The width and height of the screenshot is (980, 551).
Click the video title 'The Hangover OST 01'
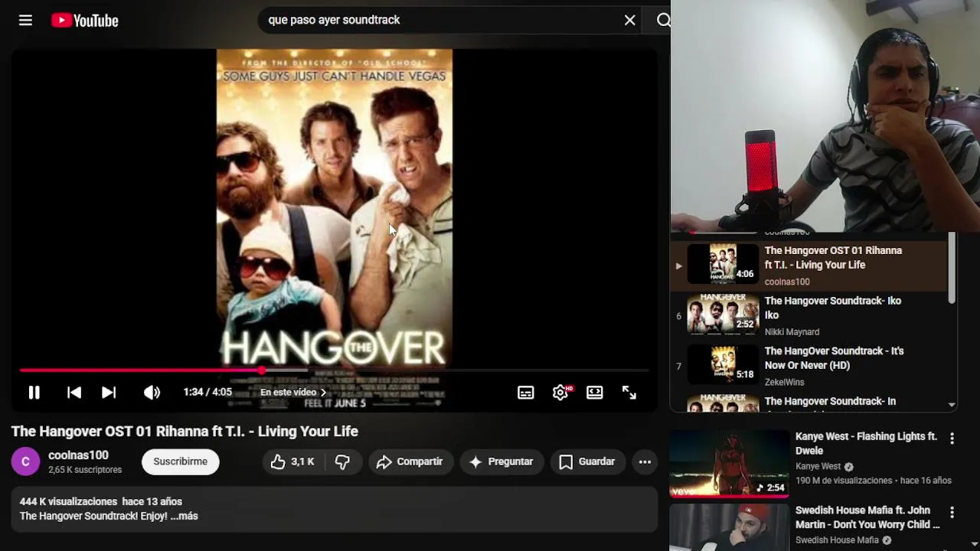[x=185, y=432]
